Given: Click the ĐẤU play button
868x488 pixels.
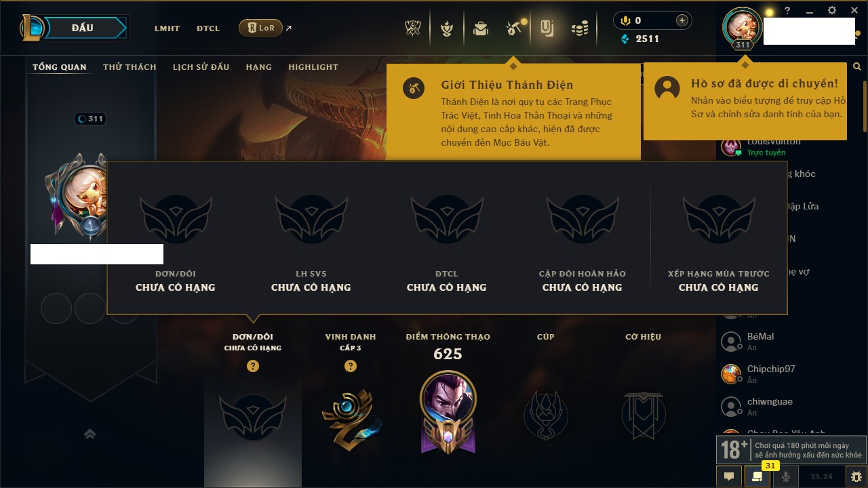Looking at the screenshot, I should [x=83, y=28].
